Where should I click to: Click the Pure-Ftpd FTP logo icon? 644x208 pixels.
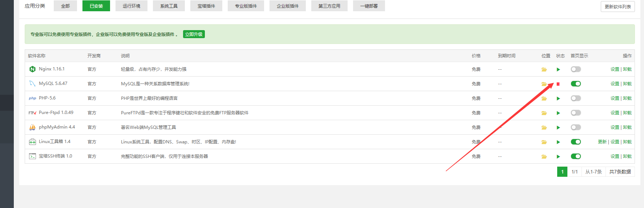tap(32, 113)
